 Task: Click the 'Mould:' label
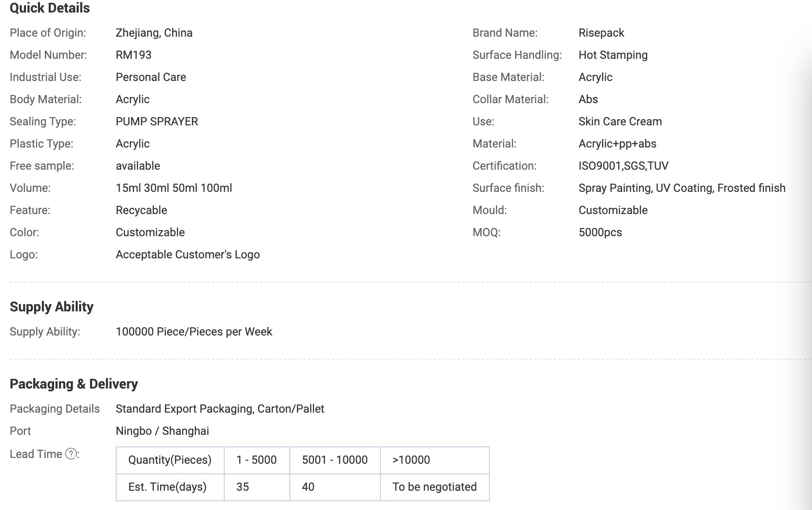(x=489, y=210)
